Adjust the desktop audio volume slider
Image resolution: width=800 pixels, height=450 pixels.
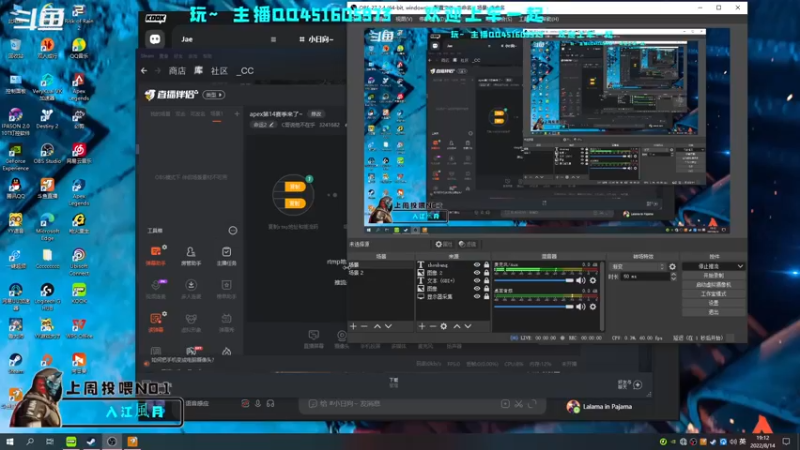tap(534, 307)
